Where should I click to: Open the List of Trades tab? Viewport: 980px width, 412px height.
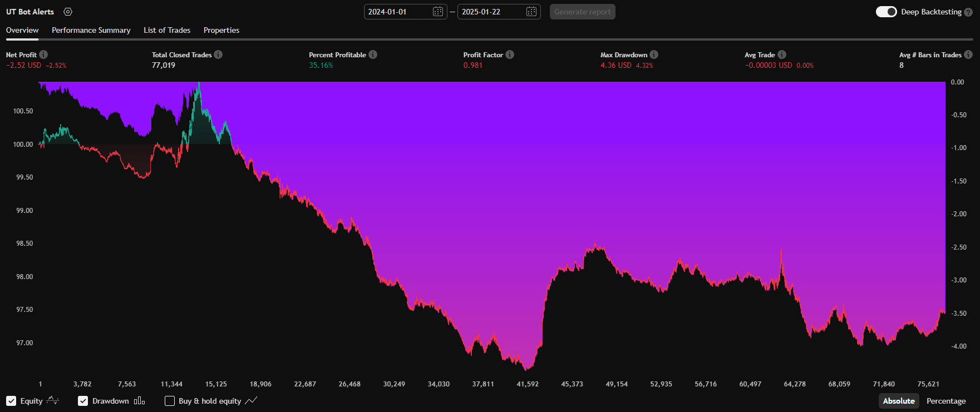[x=167, y=30]
